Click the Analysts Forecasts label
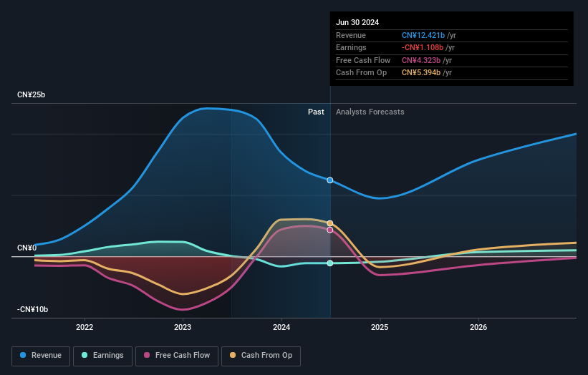The width and height of the screenshot is (588, 375). (370, 112)
